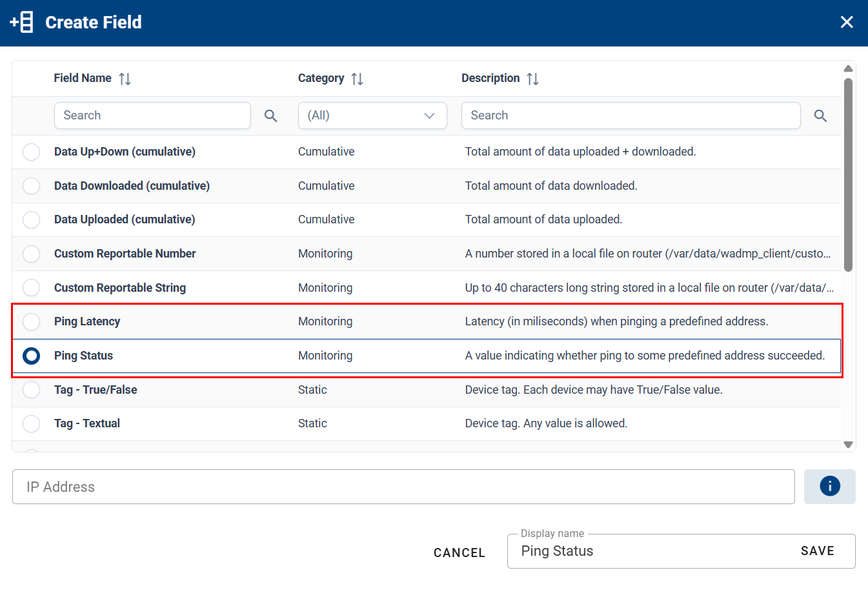
Task: Click the scrollbar down arrow
Action: (x=848, y=443)
